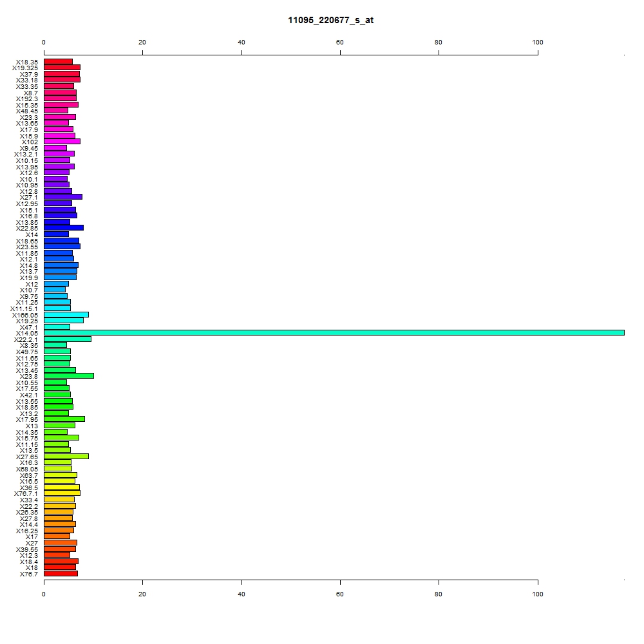Select the X27.1 label
Viewport: 644px width, 644px height.
click(29, 198)
